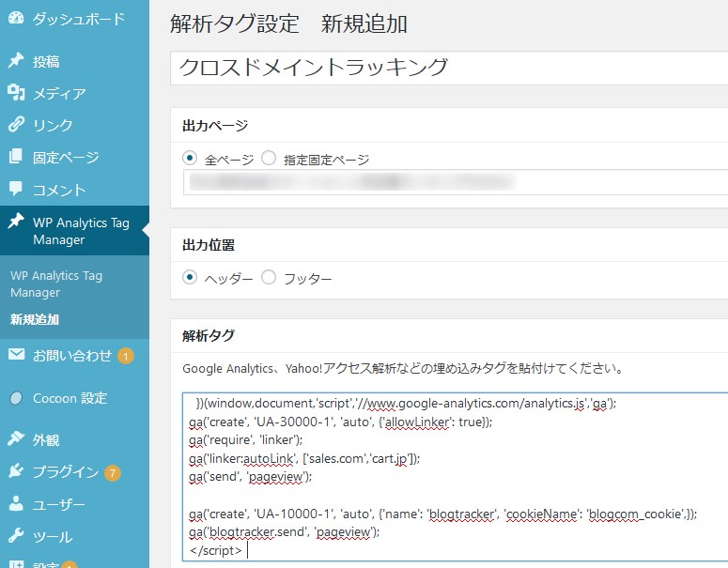Click the plug icon beside プラグイン
This screenshot has width=728, height=568.
[x=16, y=471]
